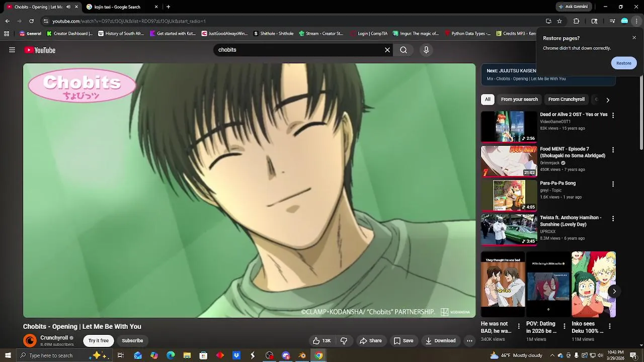Viewport: 644px width, 362px height.
Task: Open File Explorer from taskbar
Action: (x=187, y=355)
